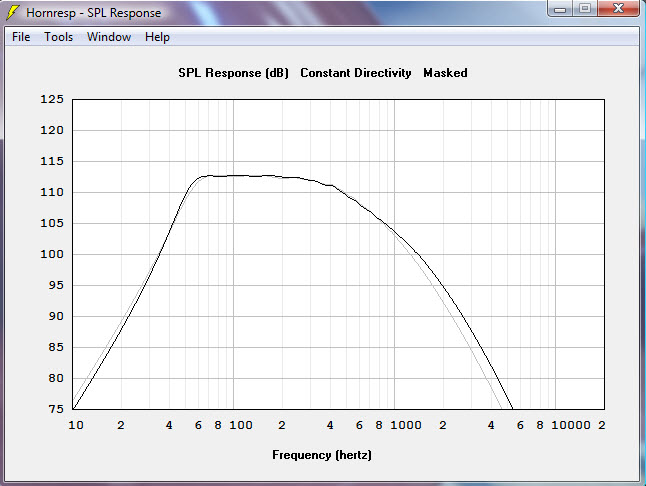Click the 75 dB axis value

(x=56, y=409)
